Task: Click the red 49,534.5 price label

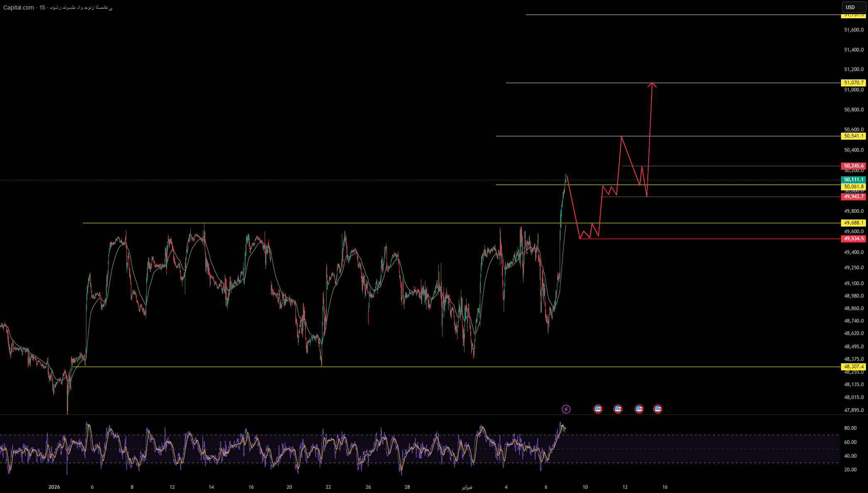Action: (853, 239)
